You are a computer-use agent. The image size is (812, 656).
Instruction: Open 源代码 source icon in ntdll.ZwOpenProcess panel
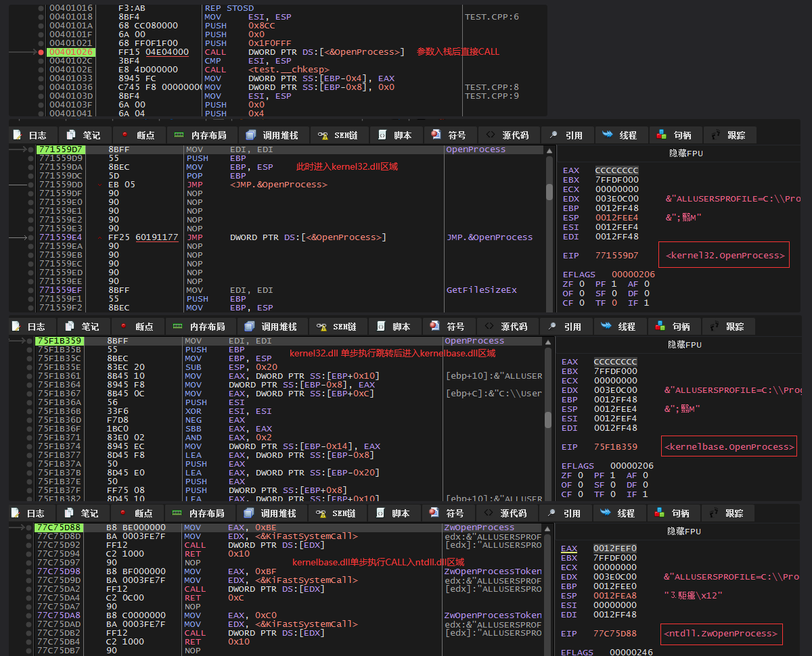[x=489, y=513]
